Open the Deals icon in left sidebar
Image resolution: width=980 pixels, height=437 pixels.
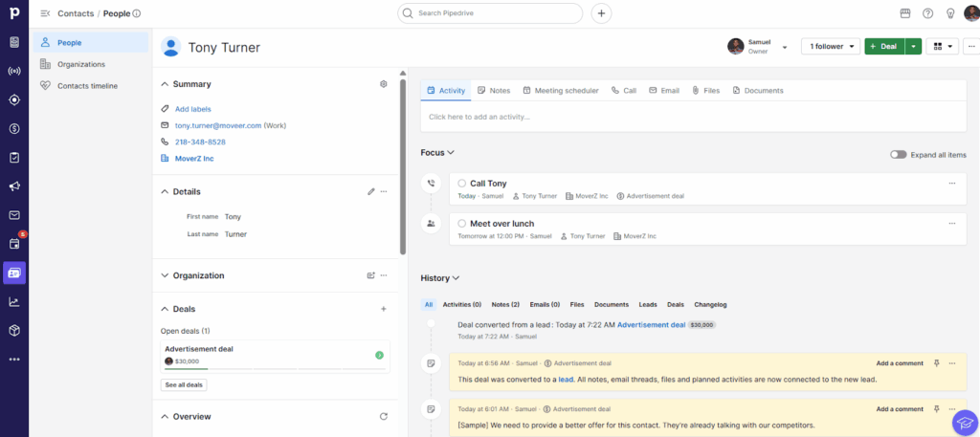[14, 128]
